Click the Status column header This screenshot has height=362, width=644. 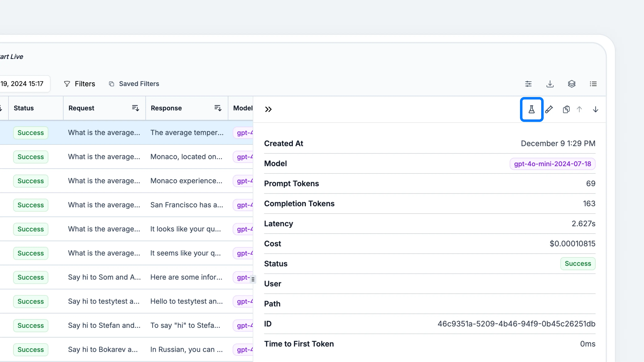click(x=24, y=108)
